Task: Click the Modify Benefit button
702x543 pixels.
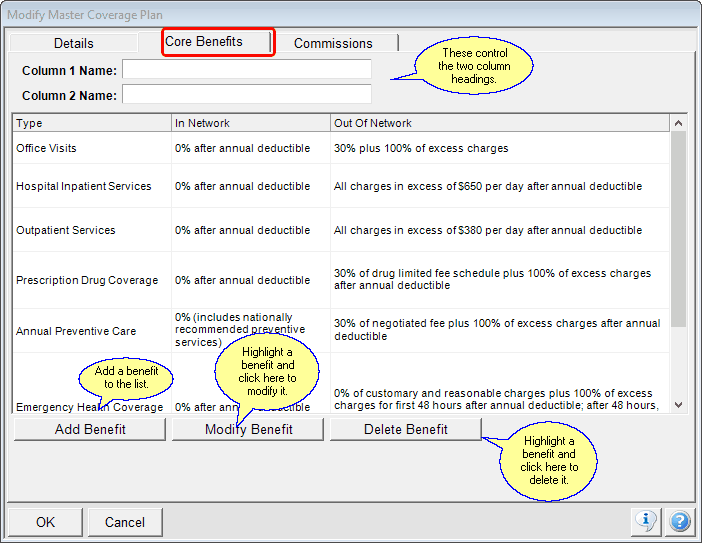Action: (x=248, y=429)
